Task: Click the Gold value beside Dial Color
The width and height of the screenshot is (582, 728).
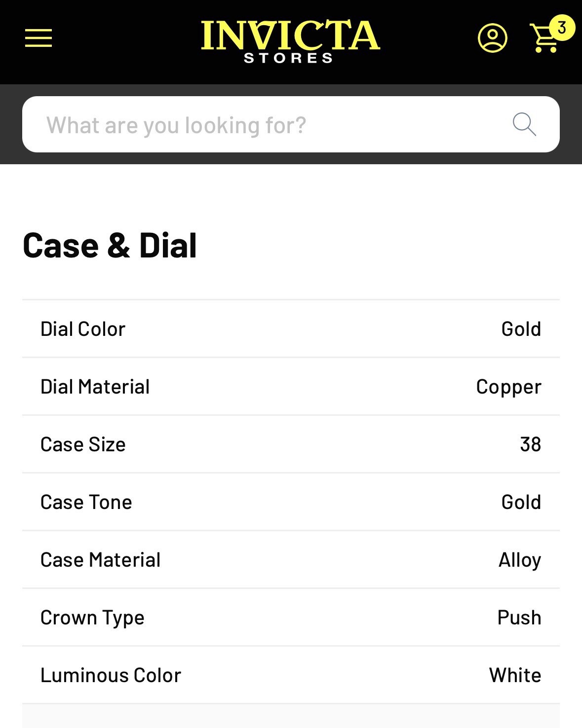Action: point(521,329)
